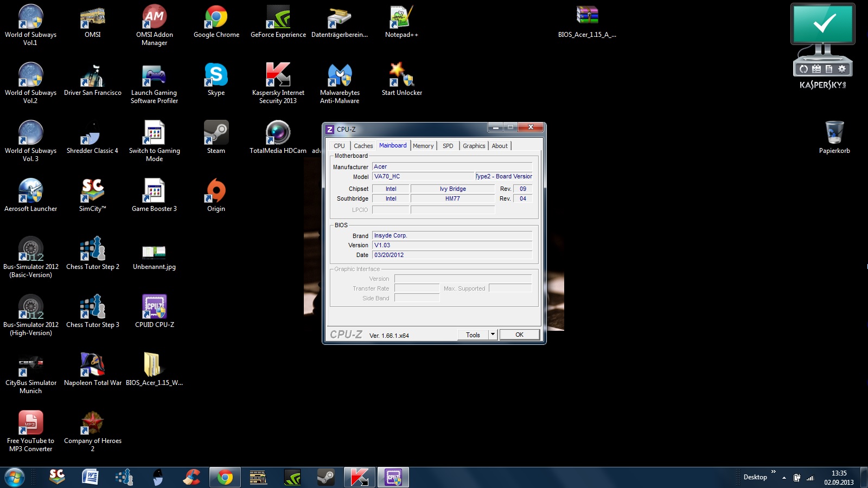Open the Skype desktop shortcut
Screen dimensions: 868x488
click(x=216, y=80)
